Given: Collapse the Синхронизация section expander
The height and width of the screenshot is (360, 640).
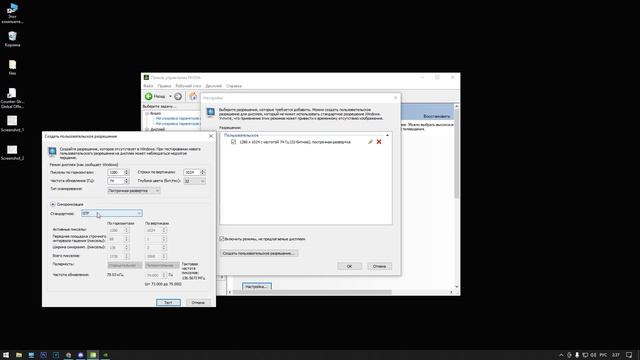Looking at the screenshot, I should click(53, 204).
